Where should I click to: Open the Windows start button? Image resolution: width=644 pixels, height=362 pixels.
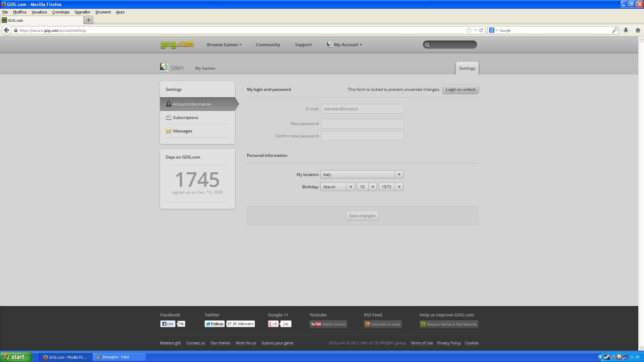(16, 357)
